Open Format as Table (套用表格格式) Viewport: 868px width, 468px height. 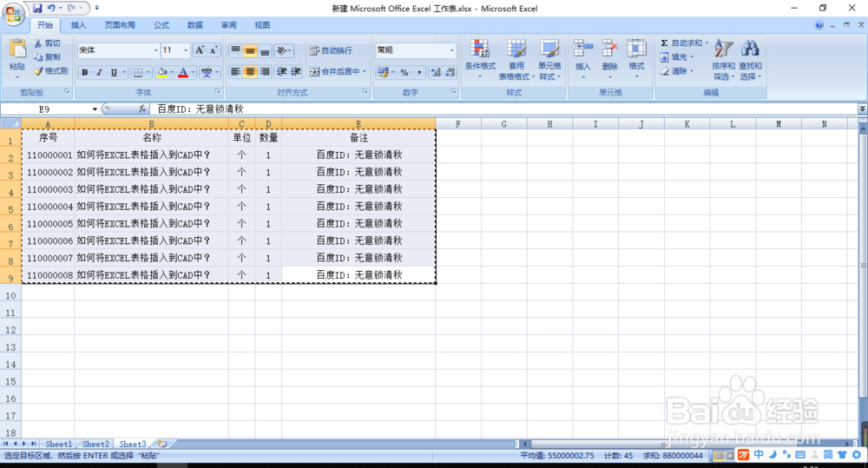[516, 60]
